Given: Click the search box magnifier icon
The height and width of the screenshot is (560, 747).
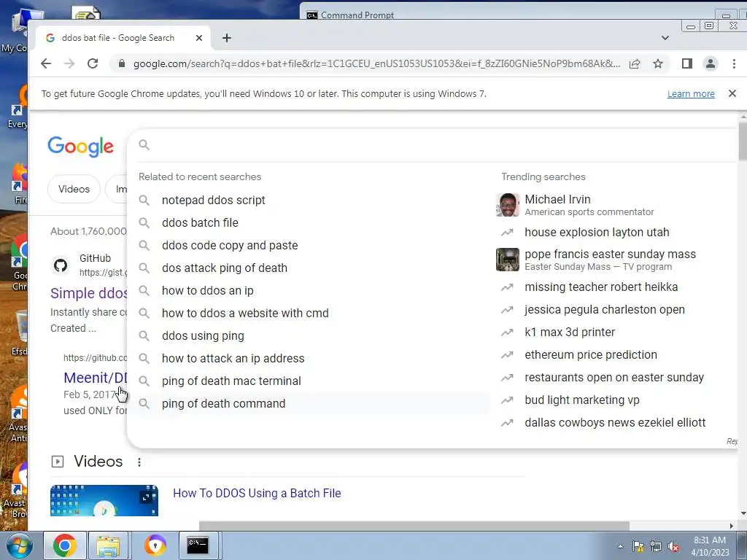Looking at the screenshot, I should [x=144, y=145].
